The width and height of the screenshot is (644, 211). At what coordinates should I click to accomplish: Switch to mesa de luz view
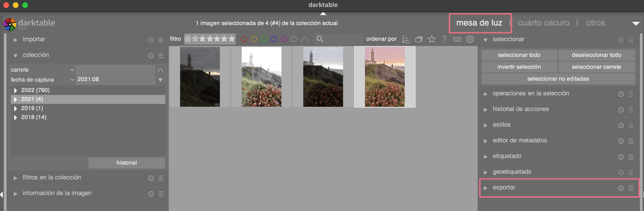pyautogui.click(x=479, y=23)
